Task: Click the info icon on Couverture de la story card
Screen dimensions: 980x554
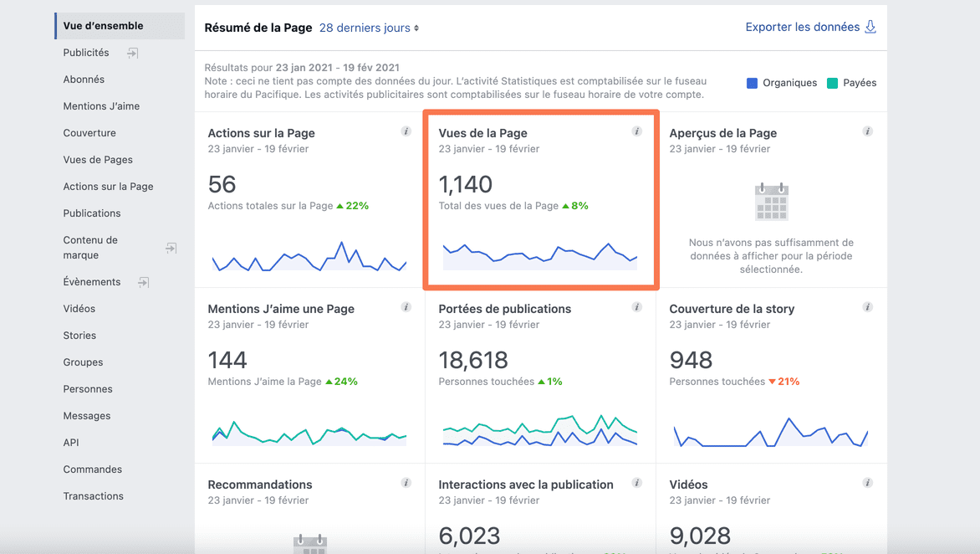Action: point(867,307)
